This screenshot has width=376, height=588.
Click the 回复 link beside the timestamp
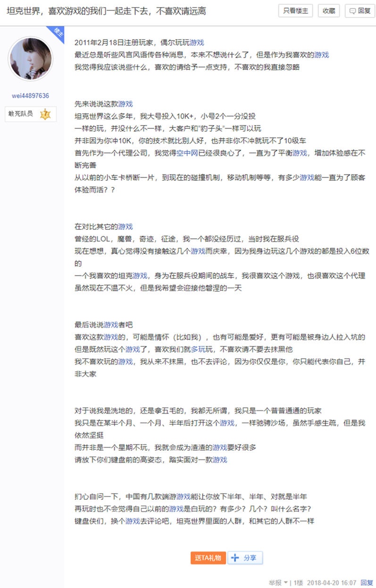point(367,583)
